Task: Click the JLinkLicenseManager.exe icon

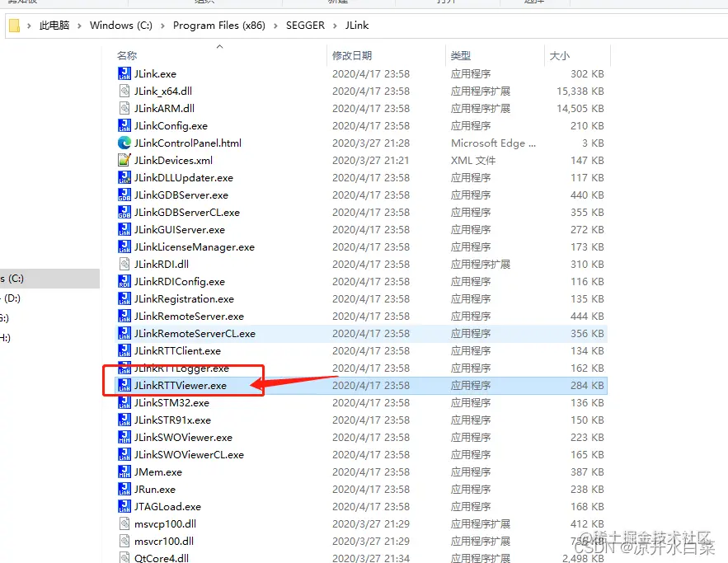Action: [124, 247]
